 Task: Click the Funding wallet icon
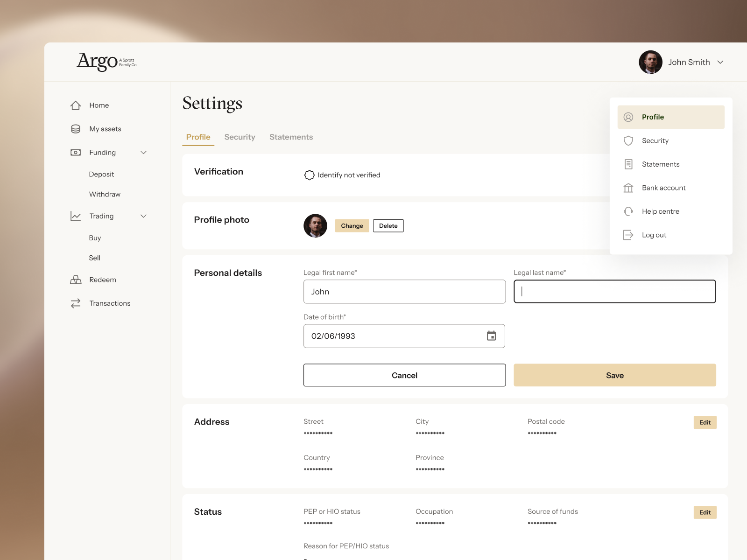(x=76, y=152)
